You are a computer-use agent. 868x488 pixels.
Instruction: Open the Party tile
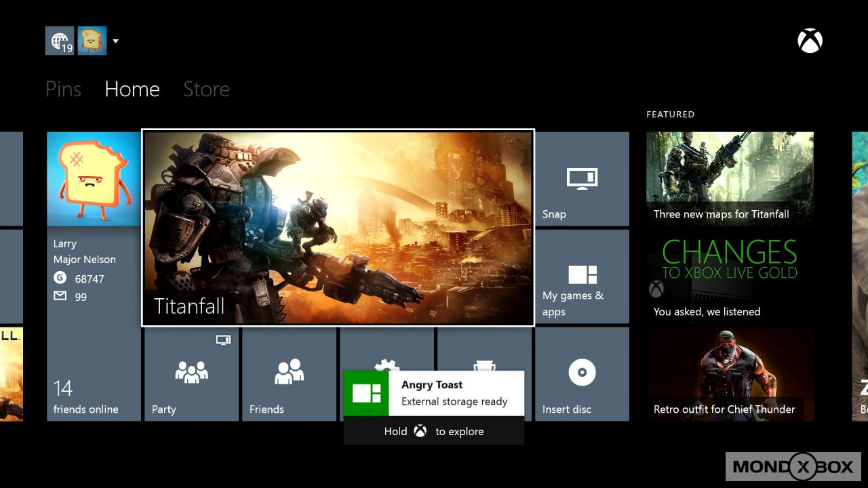[191, 374]
